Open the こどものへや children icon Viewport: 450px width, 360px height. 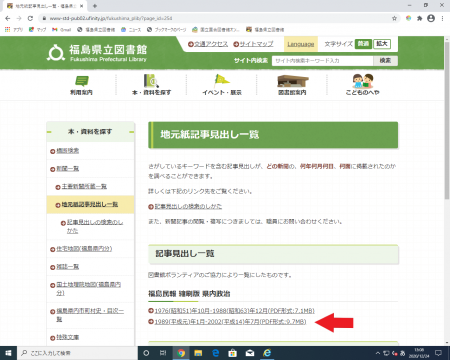click(x=363, y=85)
